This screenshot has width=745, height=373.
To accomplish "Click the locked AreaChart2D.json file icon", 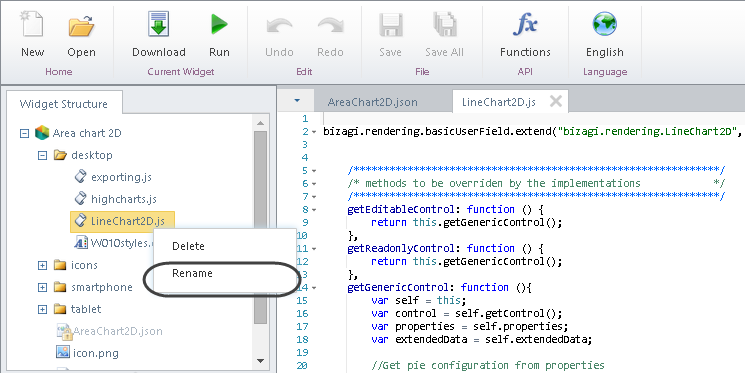I will point(64,331).
